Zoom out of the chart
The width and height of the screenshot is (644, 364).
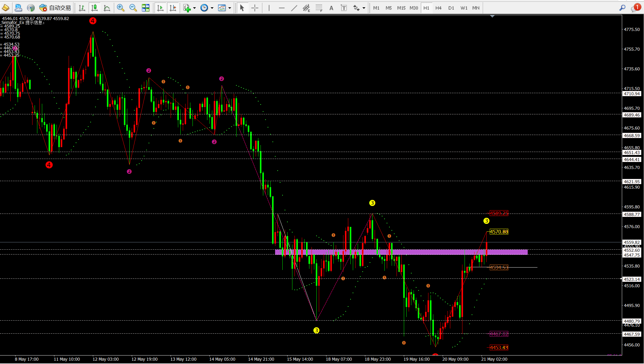133,8
